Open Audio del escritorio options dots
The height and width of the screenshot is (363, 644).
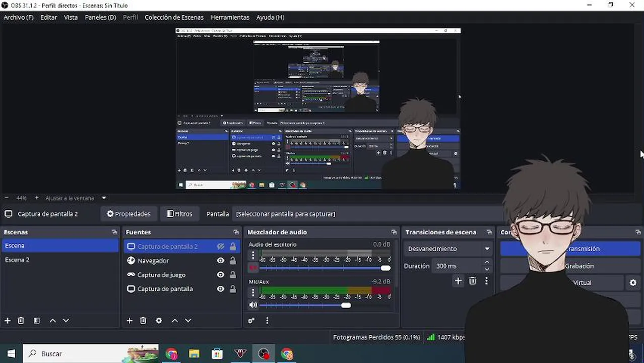tap(253, 256)
